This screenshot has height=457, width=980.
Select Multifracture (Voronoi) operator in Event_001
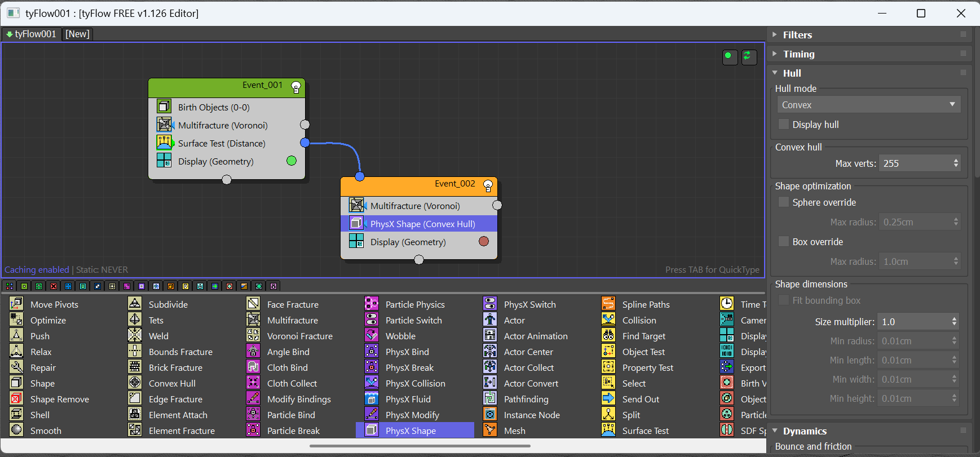[227, 125]
